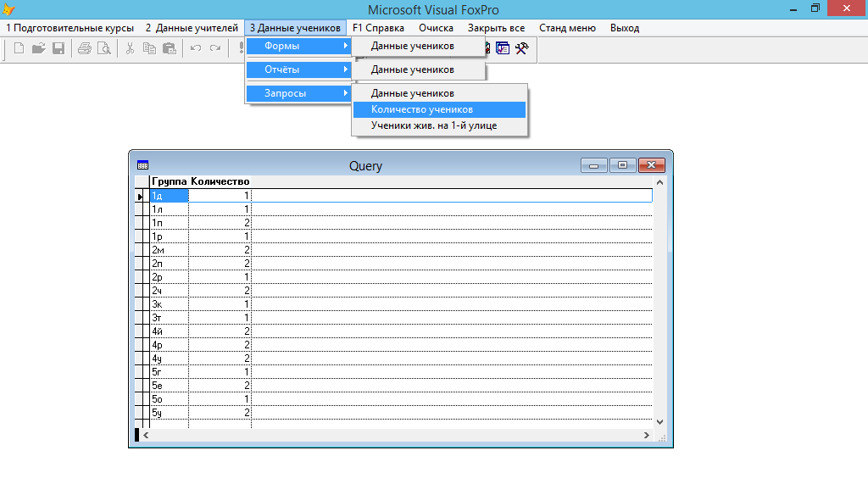Choose 'Количество учеников' query
Screen dimensions: 868x495
click(x=440, y=109)
